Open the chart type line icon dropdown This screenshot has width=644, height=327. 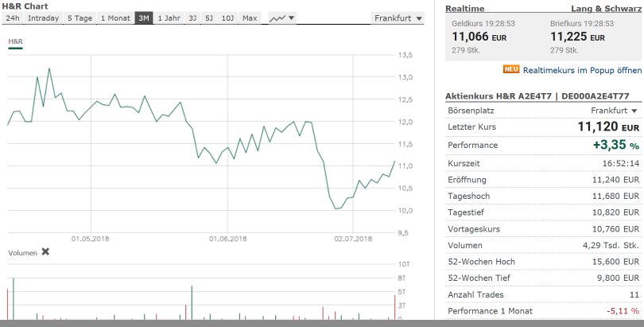coord(281,18)
